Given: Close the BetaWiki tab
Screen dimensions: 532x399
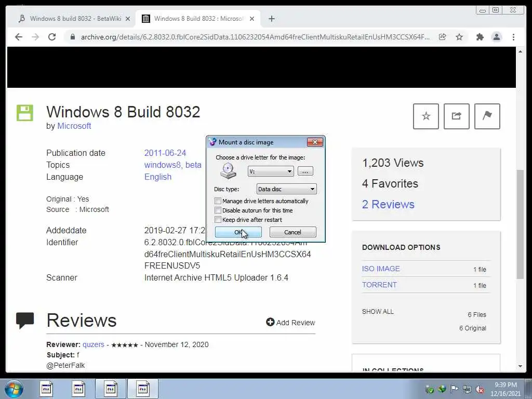Looking at the screenshot, I should pos(128,19).
